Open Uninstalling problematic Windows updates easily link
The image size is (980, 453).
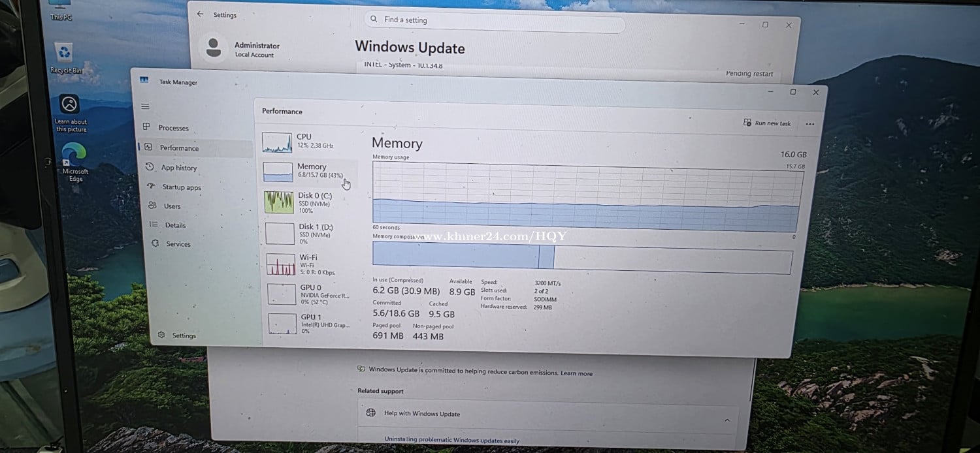[451, 441]
